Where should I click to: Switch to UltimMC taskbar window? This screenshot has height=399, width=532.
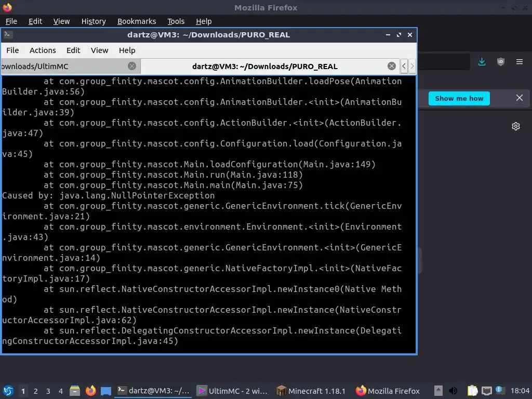pyautogui.click(x=233, y=391)
